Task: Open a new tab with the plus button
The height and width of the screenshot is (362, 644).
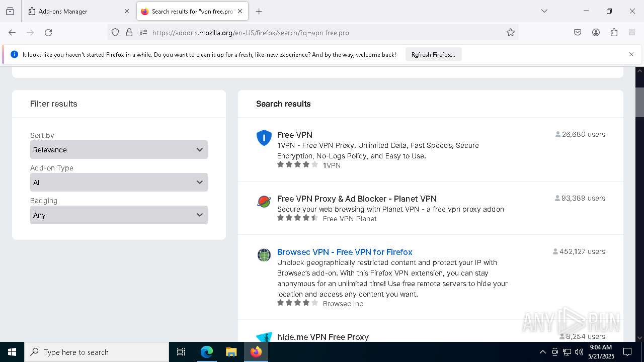Action: tap(259, 11)
